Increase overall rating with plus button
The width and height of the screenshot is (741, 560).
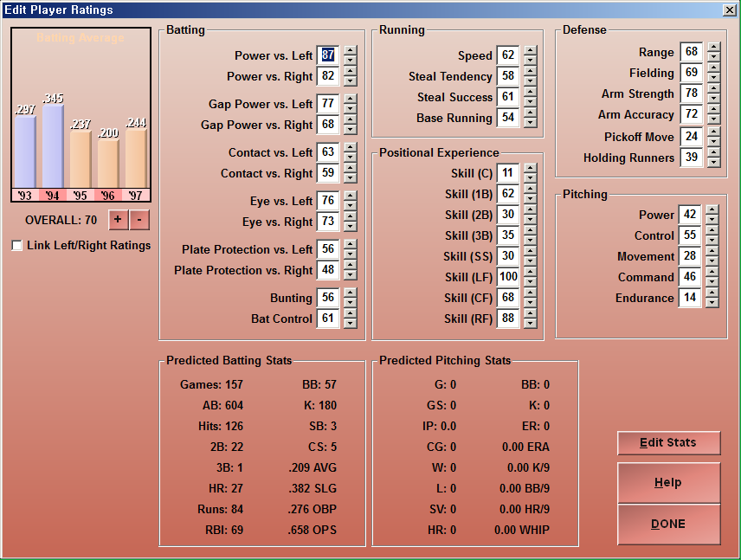tap(118, 220)
